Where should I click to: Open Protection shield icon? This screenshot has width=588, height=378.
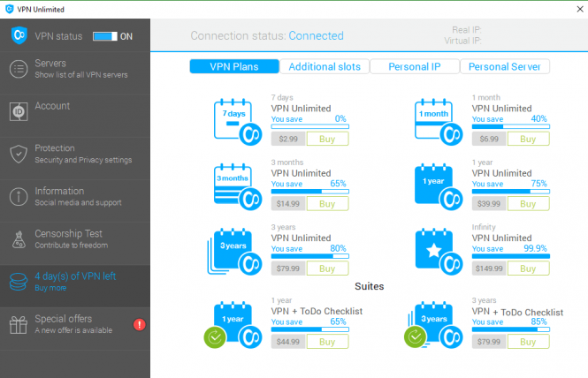coord(19,154)
